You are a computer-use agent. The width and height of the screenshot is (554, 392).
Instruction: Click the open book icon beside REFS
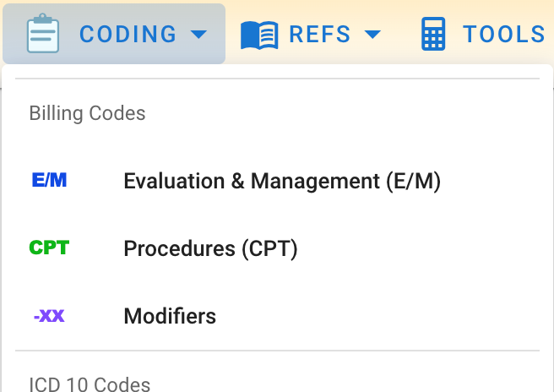(x=259, y=35)
